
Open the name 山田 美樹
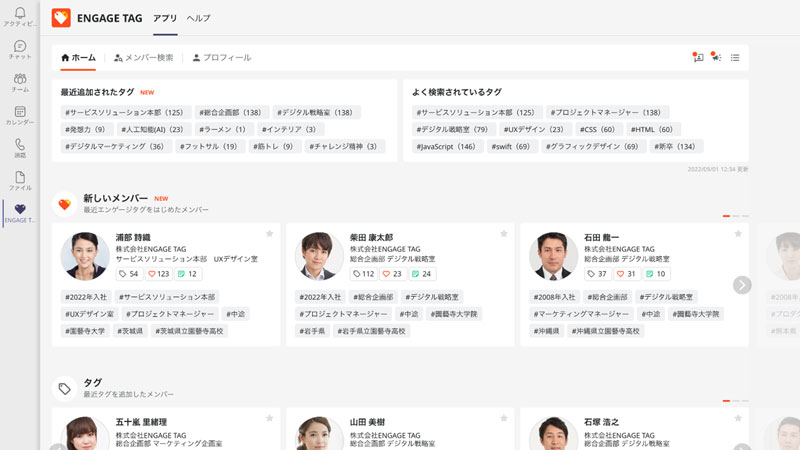point(367,422)
